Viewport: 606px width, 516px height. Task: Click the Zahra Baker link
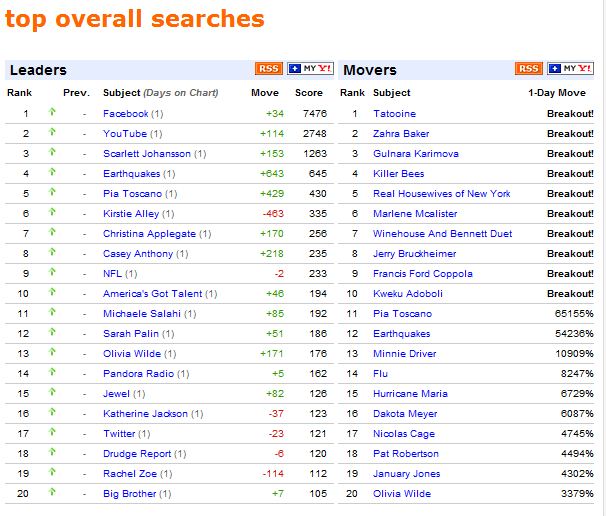coord(401,134)
